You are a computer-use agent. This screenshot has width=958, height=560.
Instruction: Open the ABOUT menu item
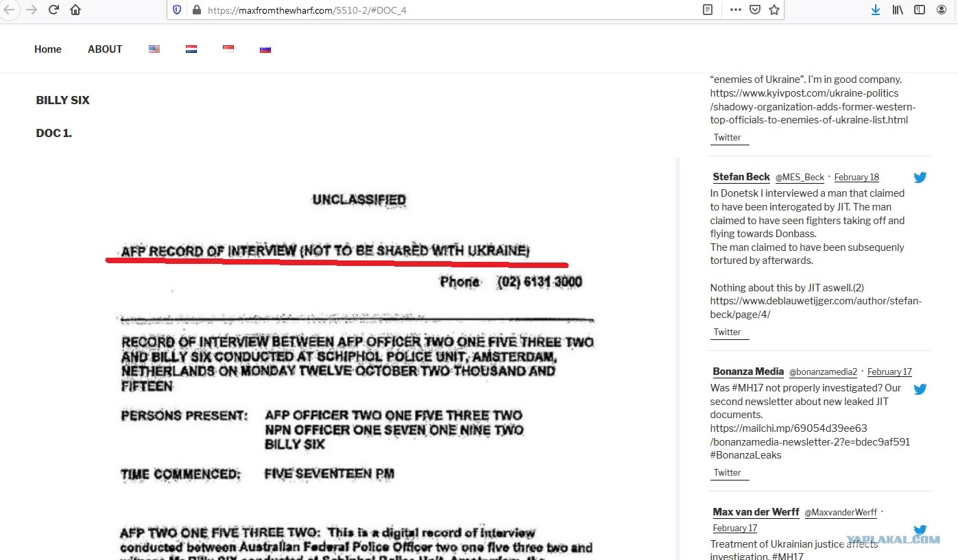pos(105,49)
